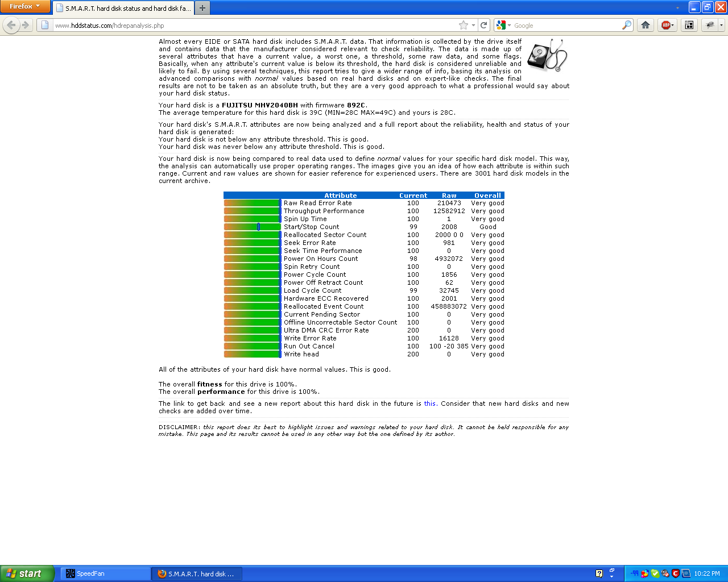Click the 'Ultra DMA CRC Error Rate' attribute name
The height and width of the screenshot is (582, 728).
(326, 330)
